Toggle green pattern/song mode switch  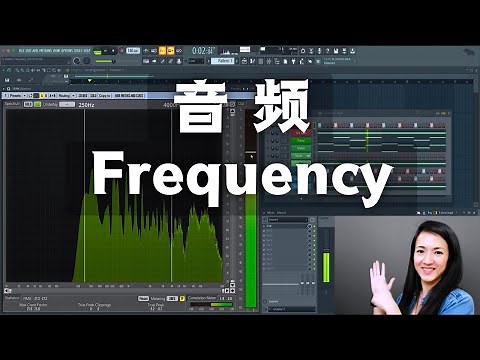pos(97,52)
